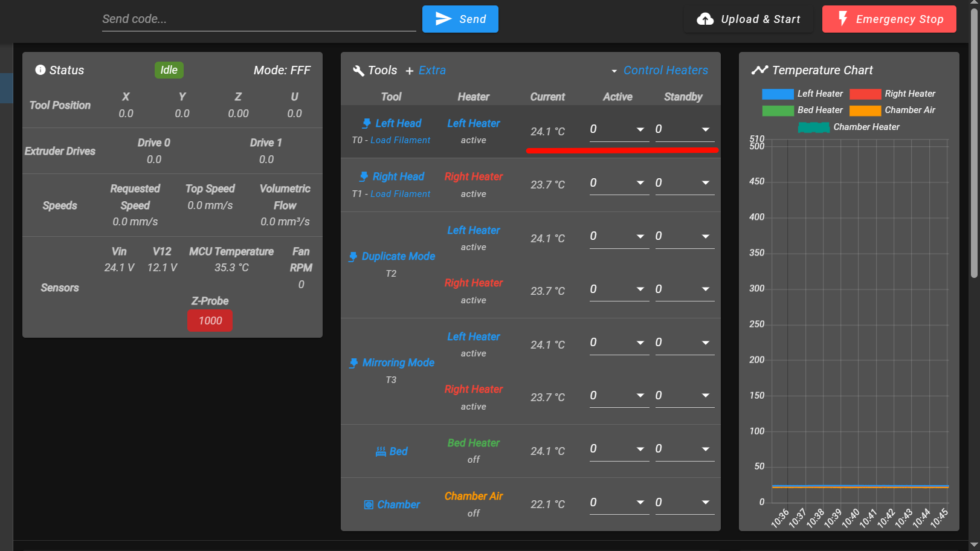Click the MCU Temperature value 35.3 °C

pos(231,268)
